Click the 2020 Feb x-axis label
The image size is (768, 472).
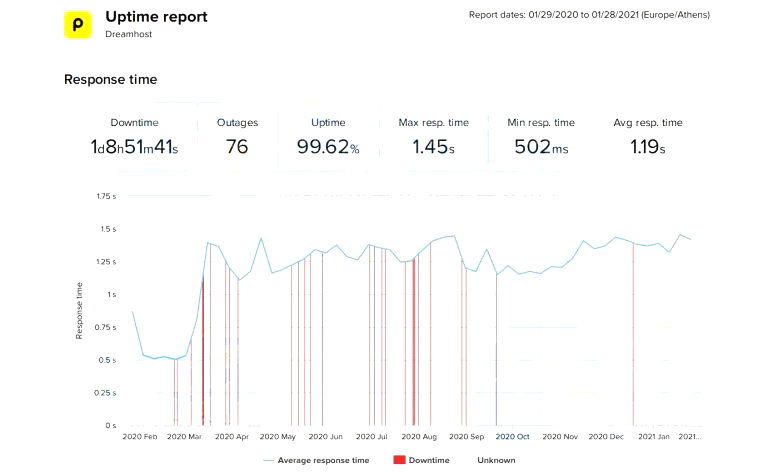tap(139, 437)
